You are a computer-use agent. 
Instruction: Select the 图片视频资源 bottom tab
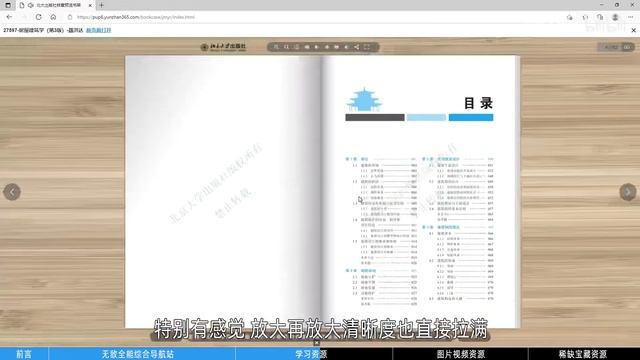pos(460,354)
